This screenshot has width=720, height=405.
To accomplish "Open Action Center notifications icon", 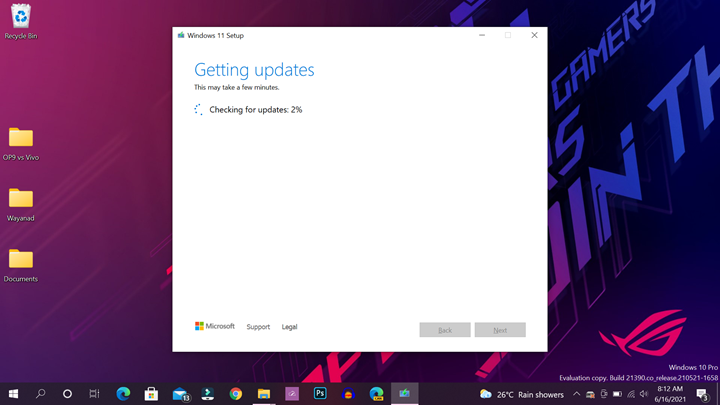I will (x=701, y=394).
